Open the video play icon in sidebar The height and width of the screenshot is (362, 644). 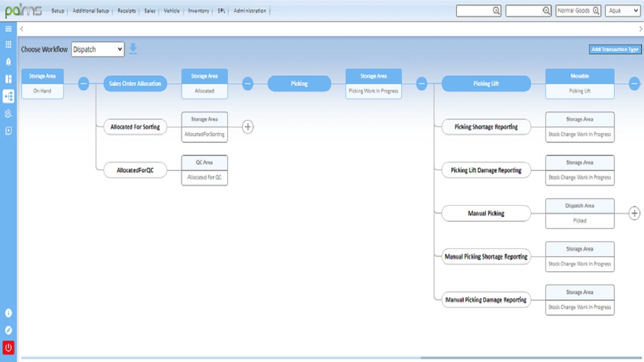(x=8, y=131)
